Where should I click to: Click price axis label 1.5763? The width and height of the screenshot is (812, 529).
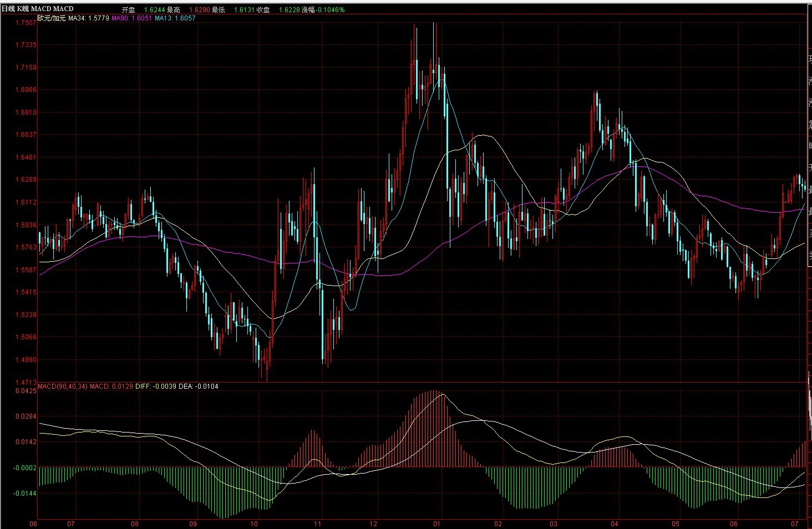26,247
